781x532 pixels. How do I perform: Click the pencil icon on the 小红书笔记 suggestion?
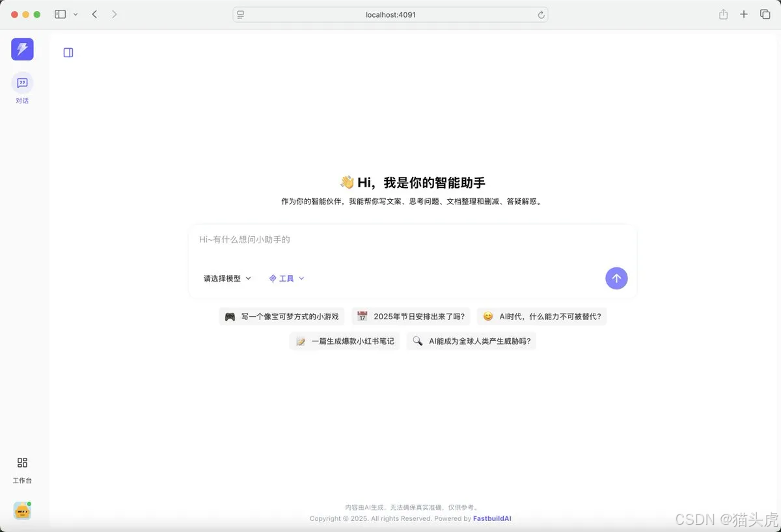tap(300, 341)
